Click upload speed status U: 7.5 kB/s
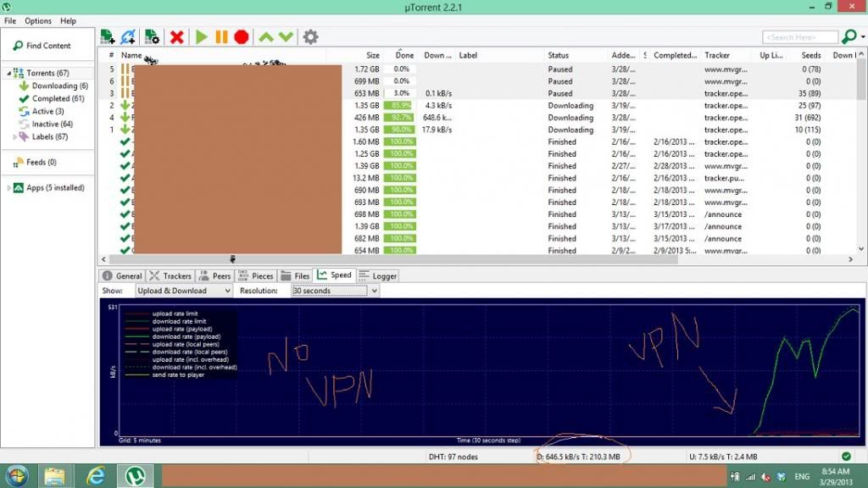 [723, 457]
